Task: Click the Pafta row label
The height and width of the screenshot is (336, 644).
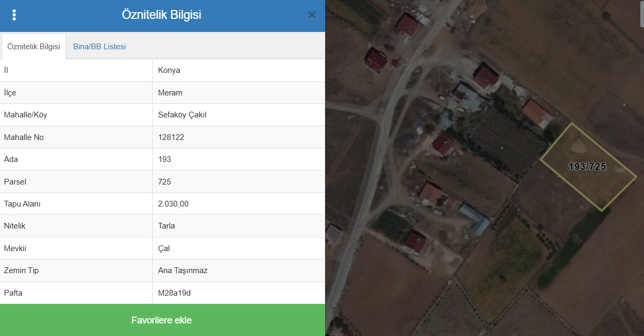Action: point(13,293)
